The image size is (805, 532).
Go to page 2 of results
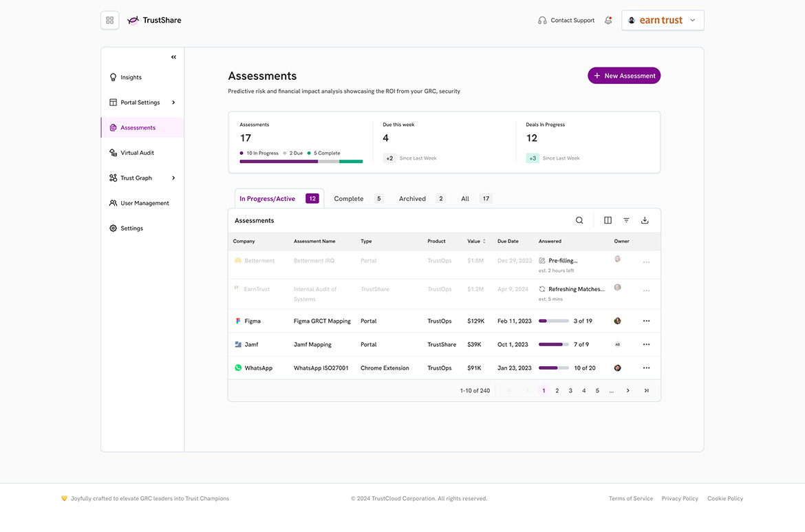557,391
